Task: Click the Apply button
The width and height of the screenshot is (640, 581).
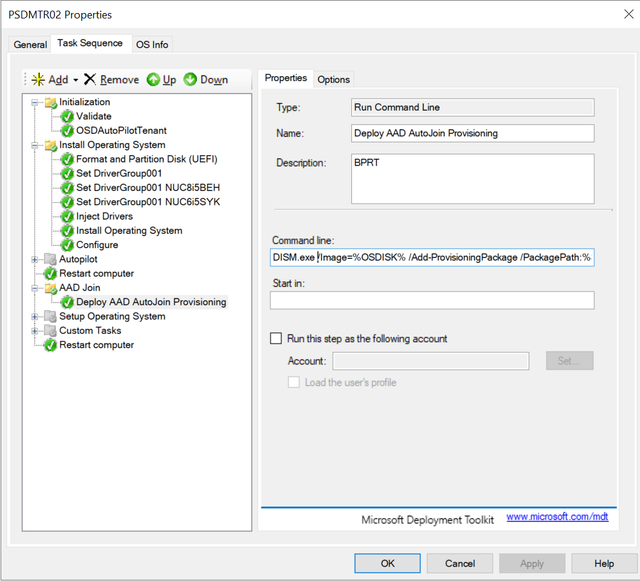Action: click(x=532, y=563)
